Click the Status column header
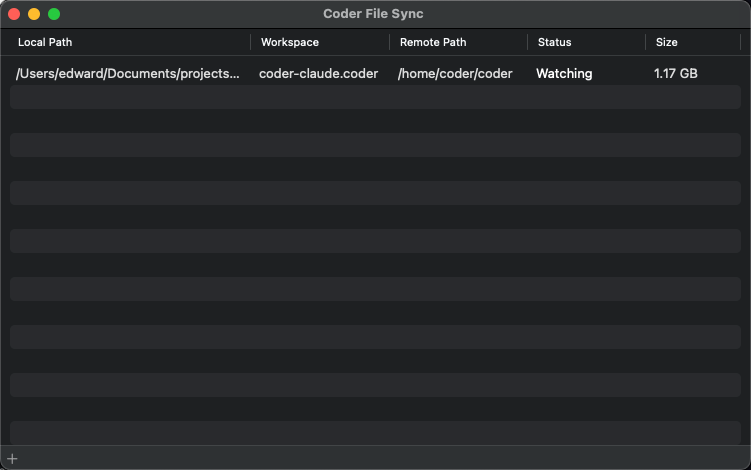This screenshot has width=751, height=470. click(554, 42)
